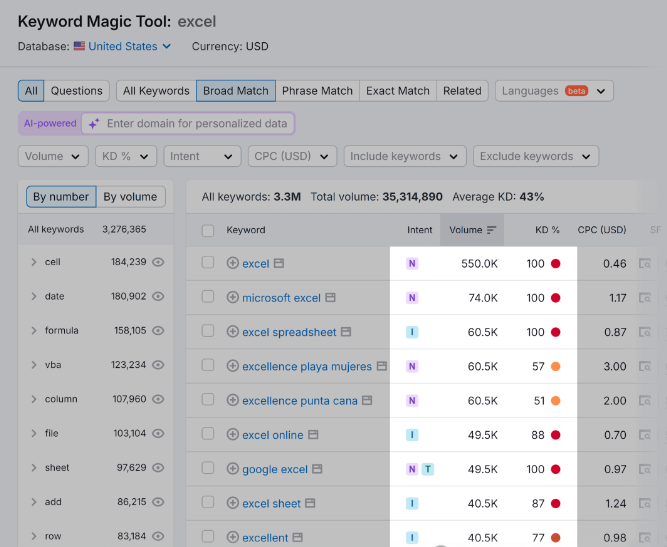
Task: Click the SERP icon next to 'excel online'
Action: 313,435
